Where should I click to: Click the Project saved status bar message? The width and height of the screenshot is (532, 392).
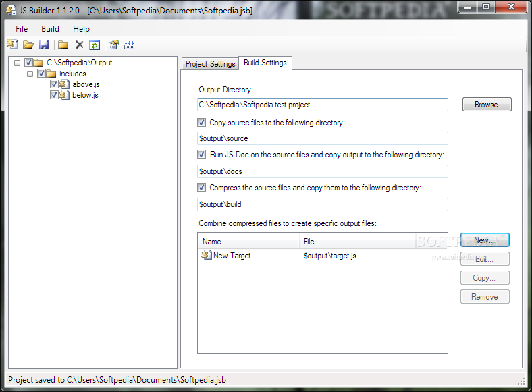click(x=117, y=380)
